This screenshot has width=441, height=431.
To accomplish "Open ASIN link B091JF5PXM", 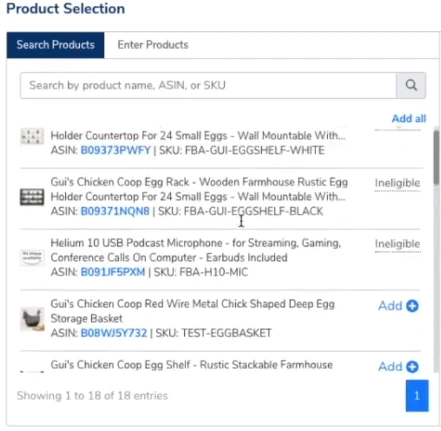I will (x=113, y=272).
